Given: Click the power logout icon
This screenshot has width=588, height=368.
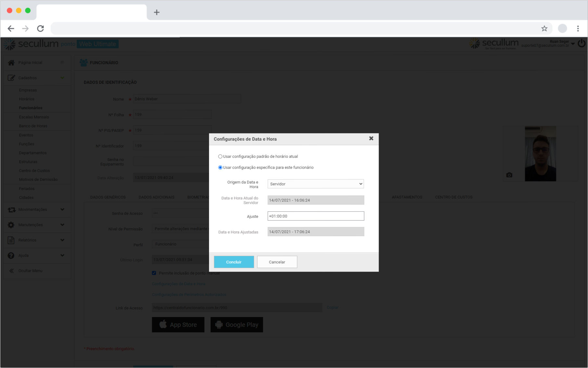Looking at the screenshot, I should tap(581, 44).
